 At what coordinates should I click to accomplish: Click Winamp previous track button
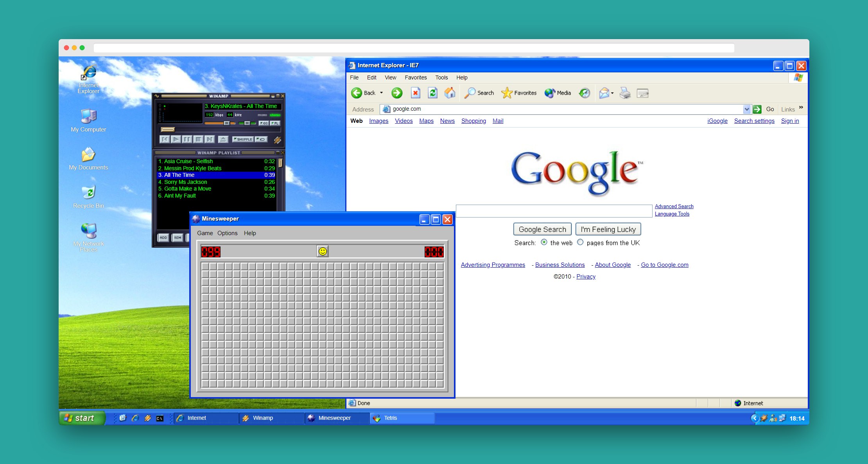tap(165, 139)
